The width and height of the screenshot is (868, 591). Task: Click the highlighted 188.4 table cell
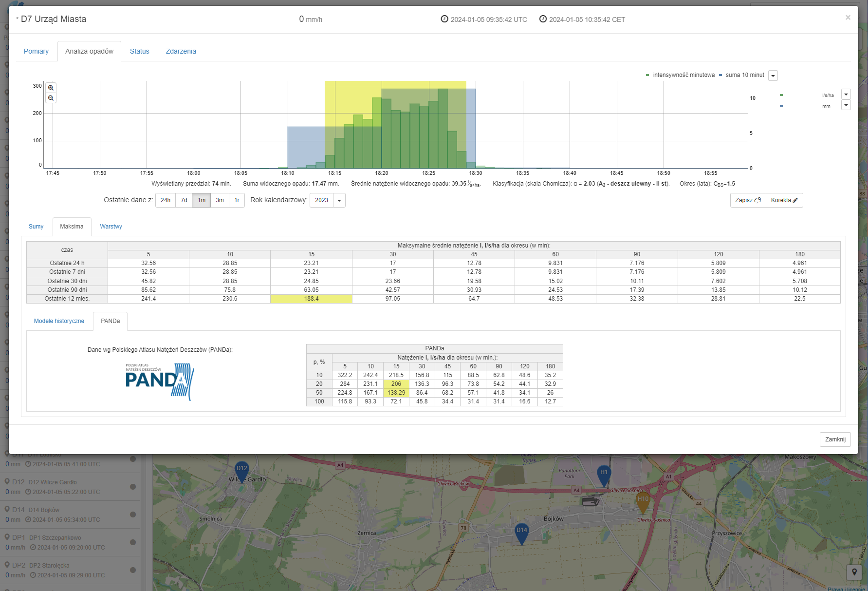(311, 299)
